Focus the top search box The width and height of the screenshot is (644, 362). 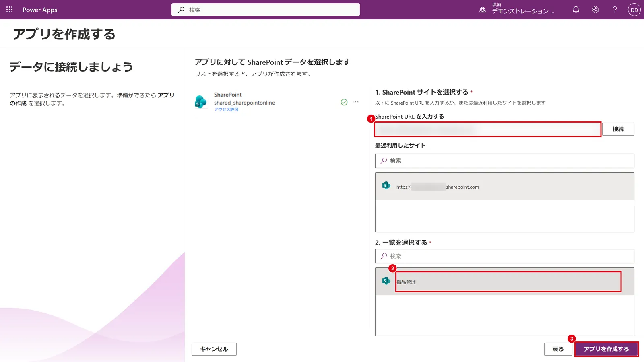coord(266,10)
